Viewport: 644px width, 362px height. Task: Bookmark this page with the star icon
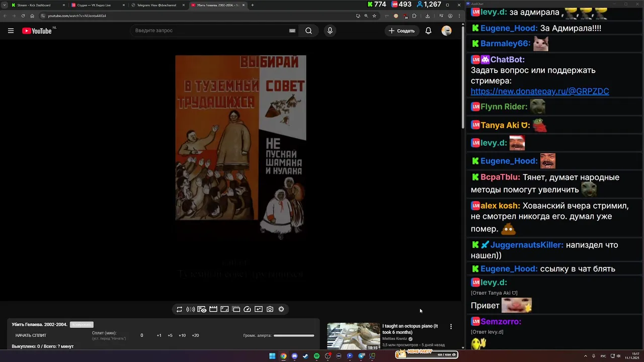click(x=374, y=16)
